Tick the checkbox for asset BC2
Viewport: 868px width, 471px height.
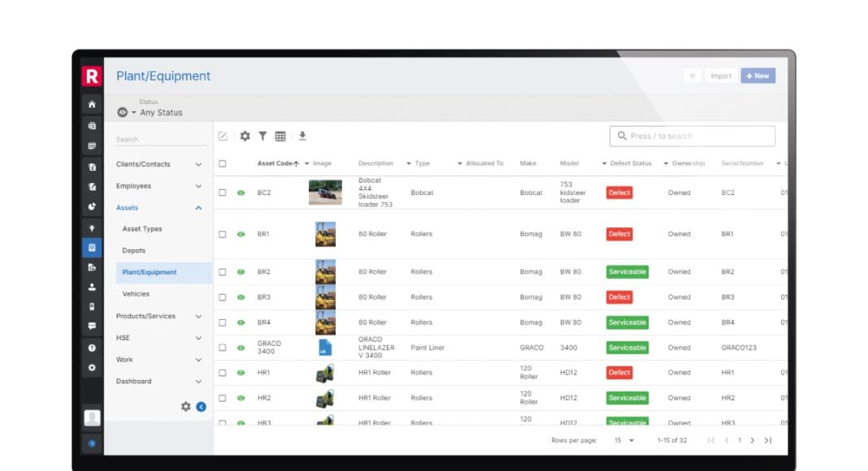(223, 193)
